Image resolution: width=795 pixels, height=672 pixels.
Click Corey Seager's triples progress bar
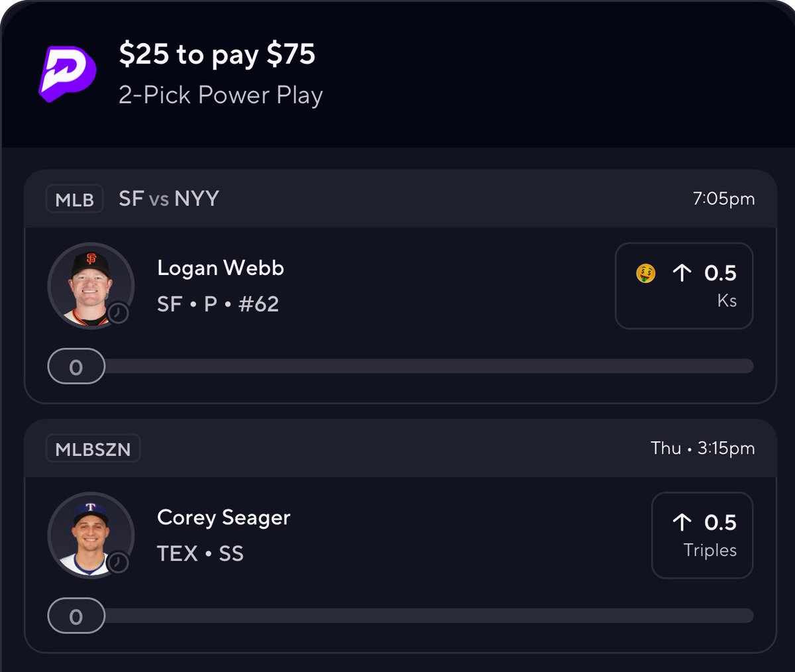(x=427, y=615)
